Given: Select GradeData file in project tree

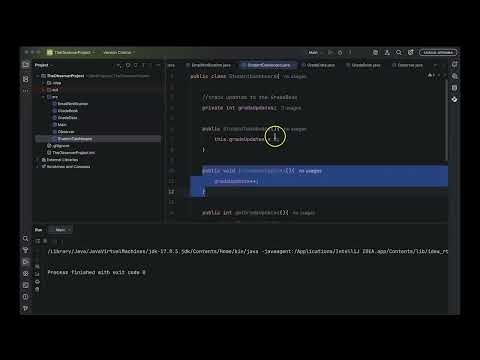Looking at the screenshot, I should (x=65, y=118).
